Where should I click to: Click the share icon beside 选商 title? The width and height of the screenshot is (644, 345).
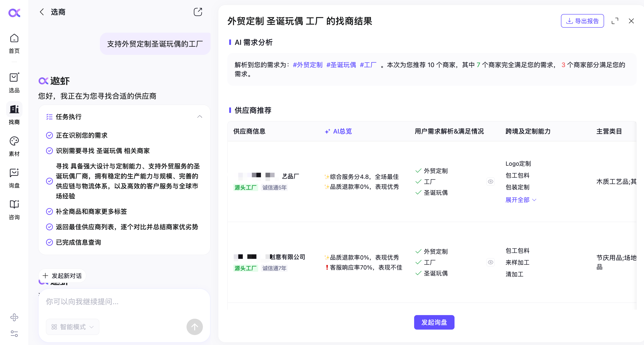tap(197, 12)
